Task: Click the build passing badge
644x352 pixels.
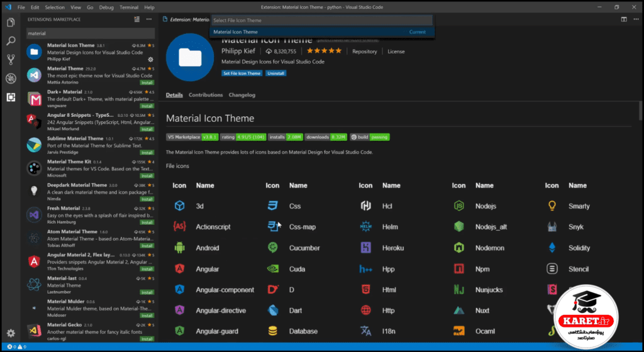Action: 369,137
